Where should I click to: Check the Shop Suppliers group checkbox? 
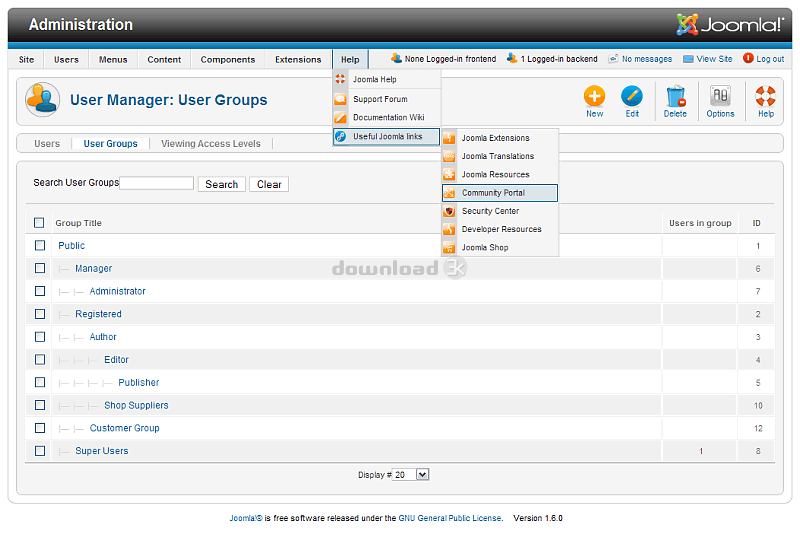point(40,405)
